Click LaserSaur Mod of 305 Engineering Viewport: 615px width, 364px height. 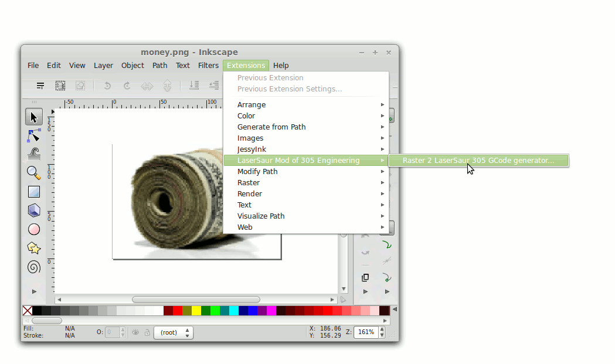(x=306, y=161)
